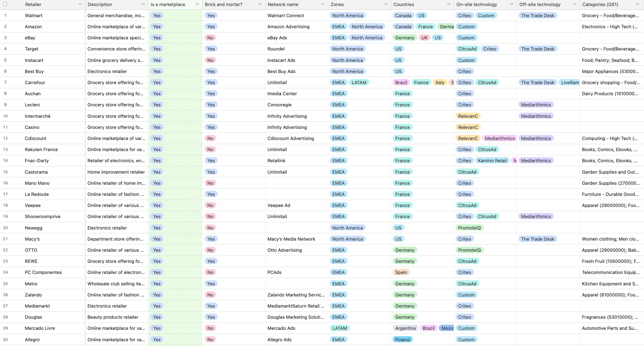Screen dimensions: 644x346
Task: Click the Imedia Center cell
Action: coord(296,94)
